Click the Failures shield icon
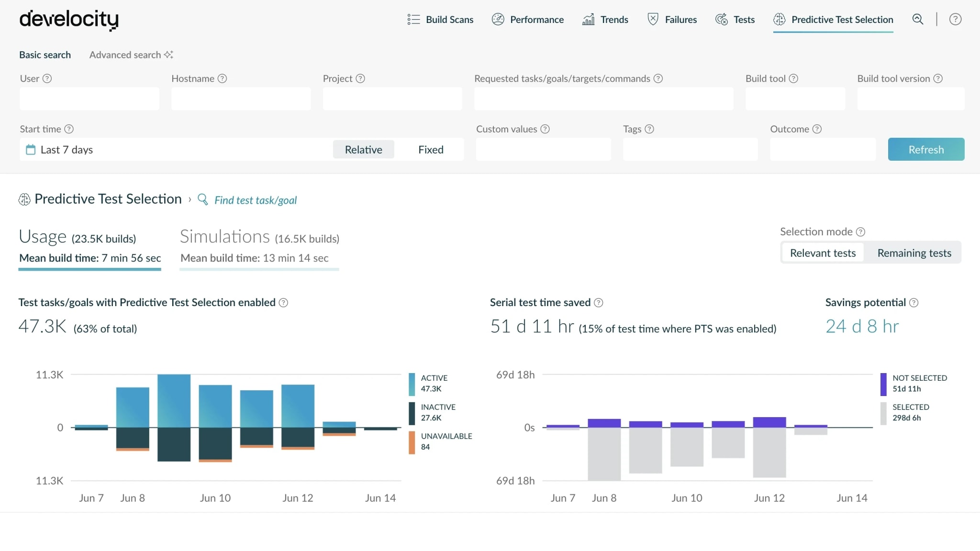This screenshot has width=980, height=551. [653, 20]
